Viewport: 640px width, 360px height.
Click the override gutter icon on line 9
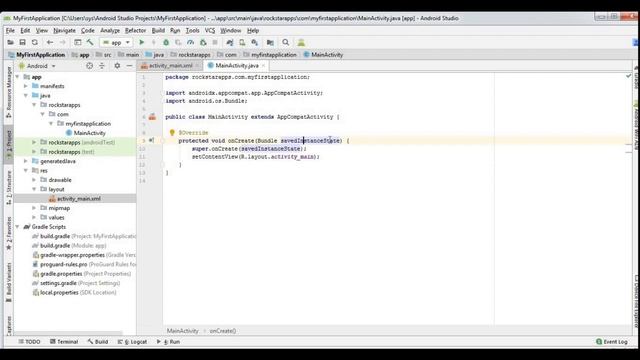pos(151,140)
